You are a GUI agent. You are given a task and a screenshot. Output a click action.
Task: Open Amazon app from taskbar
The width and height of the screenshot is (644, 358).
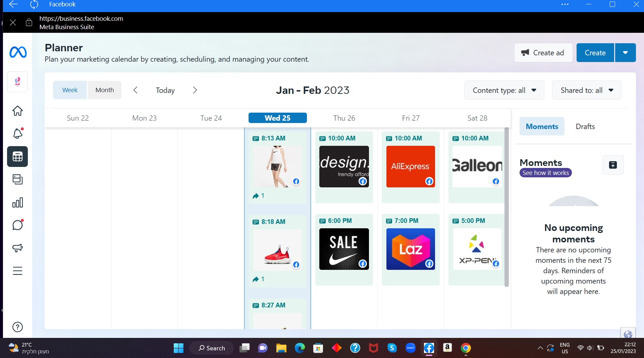pos(447,348)
